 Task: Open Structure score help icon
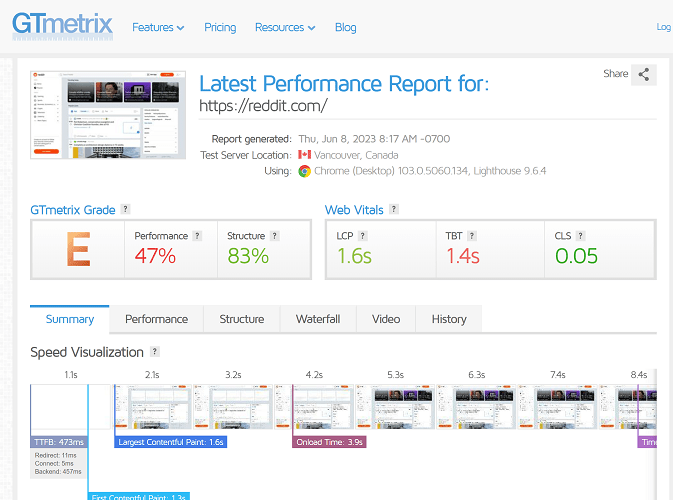[x=275, y=236]
